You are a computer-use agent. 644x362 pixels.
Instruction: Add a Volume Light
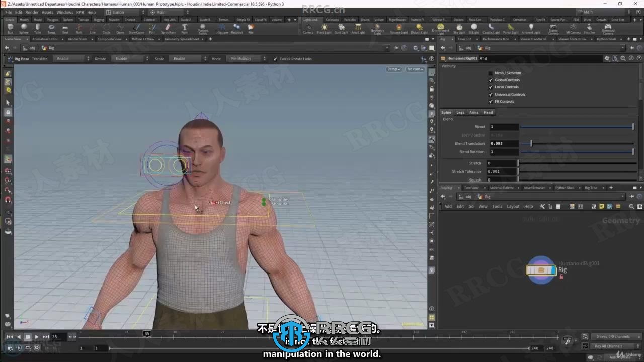[x=399, y=29]
